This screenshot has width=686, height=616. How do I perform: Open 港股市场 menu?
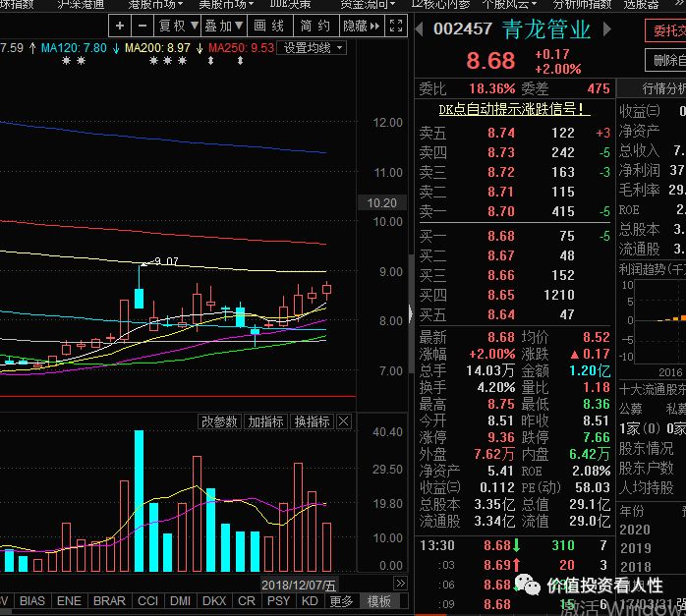click(155, 4)
